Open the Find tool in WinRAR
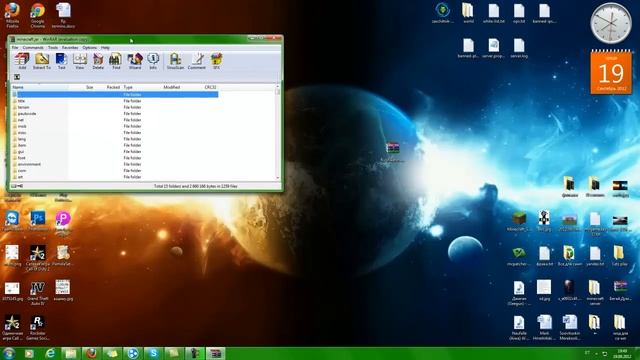The height and width of the screenshot is (360, 640). 116,61
